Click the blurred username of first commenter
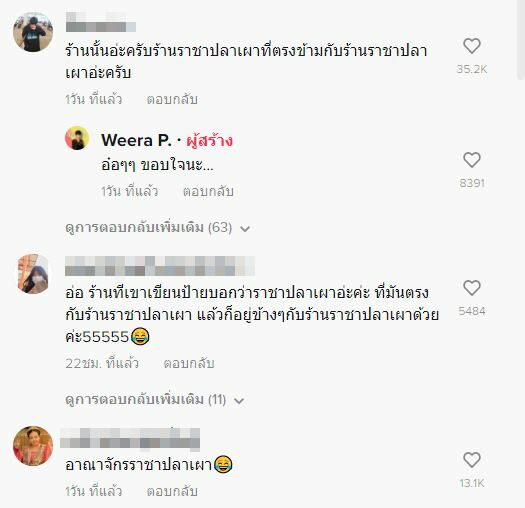Image resolution: width=525 pixels, height=508 pixels. [101, 22]
